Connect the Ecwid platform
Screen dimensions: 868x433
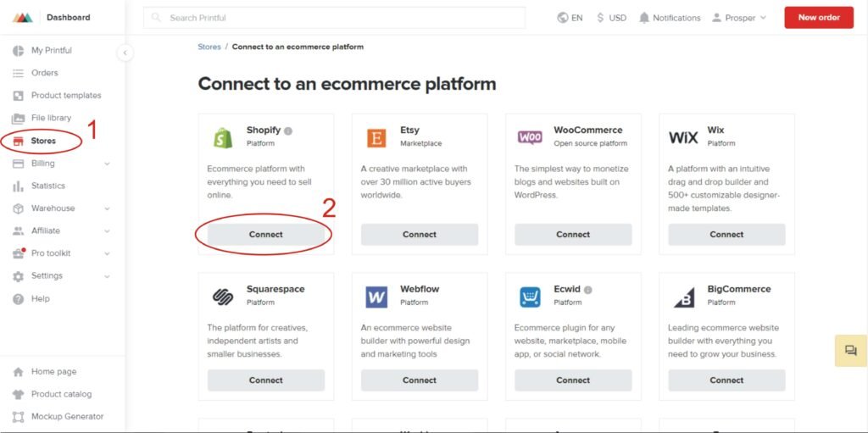coord(573,380)
